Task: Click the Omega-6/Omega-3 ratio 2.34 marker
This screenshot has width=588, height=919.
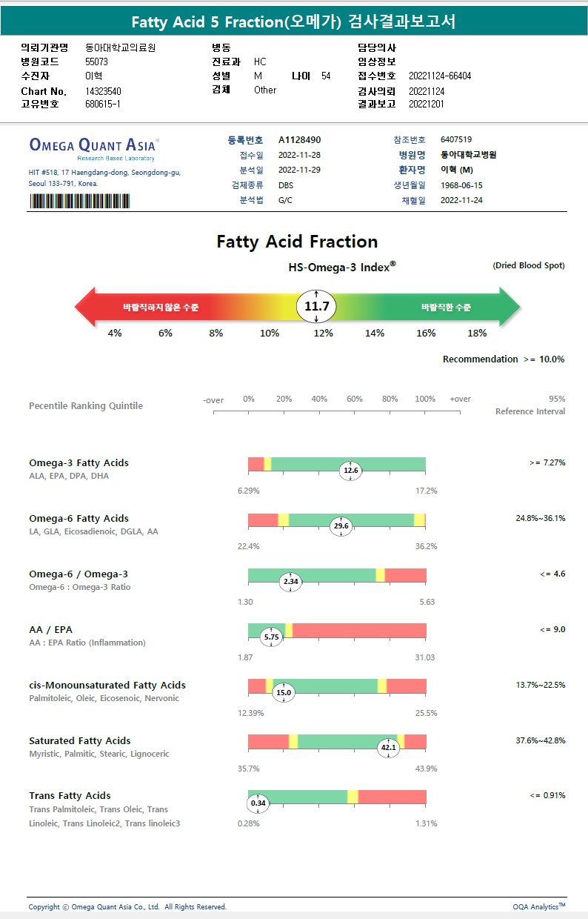Action: [290, 582]
